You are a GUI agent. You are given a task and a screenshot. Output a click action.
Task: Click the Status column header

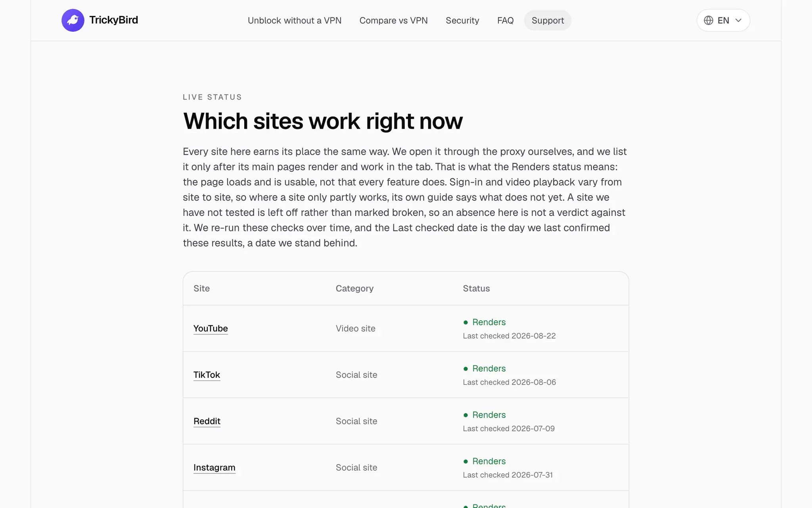click(476, 289)
